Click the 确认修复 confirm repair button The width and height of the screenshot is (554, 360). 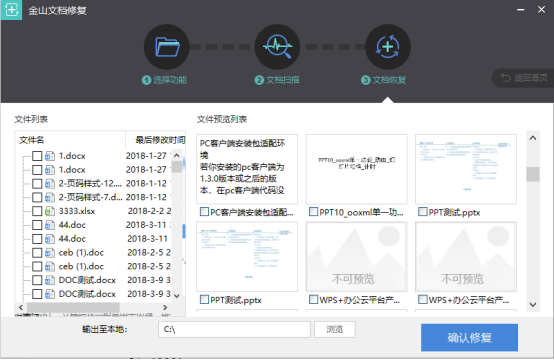pyautogui.click(x=469, y=338)
